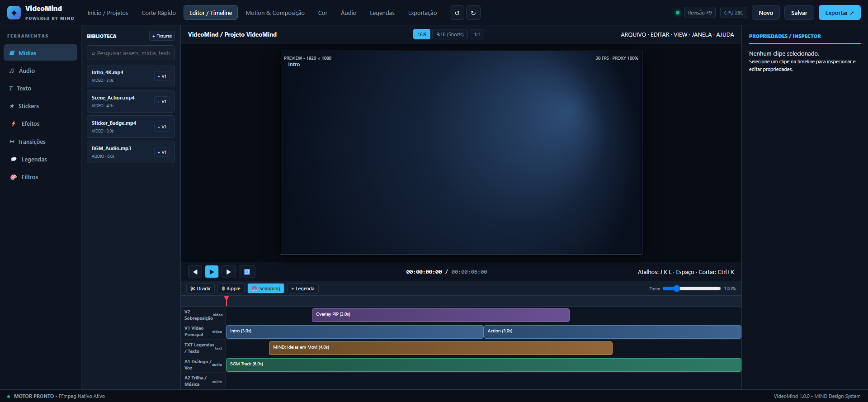Screen dimensions: 868x402
Task: Adjust the timeline Zoom slider
Action: 692,288
